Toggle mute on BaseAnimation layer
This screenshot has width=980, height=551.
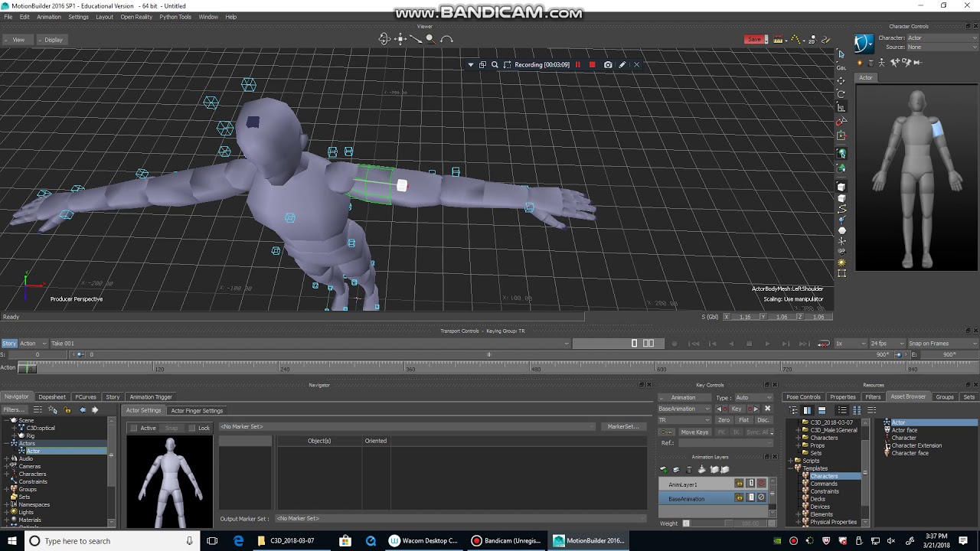(761, 497)
